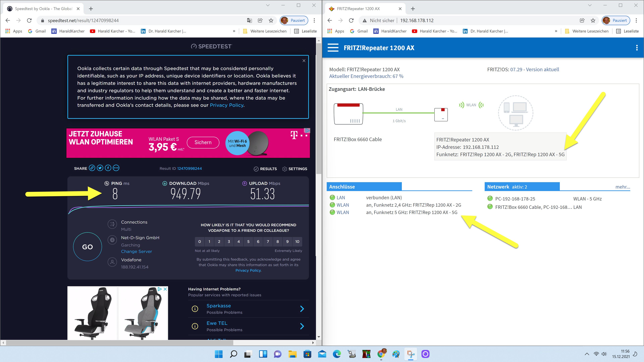The width and height of the screenshot is (644, 362).
Task: Expand hidden bookmarks chevron in left browser
Action: click(x=234, y=31)
